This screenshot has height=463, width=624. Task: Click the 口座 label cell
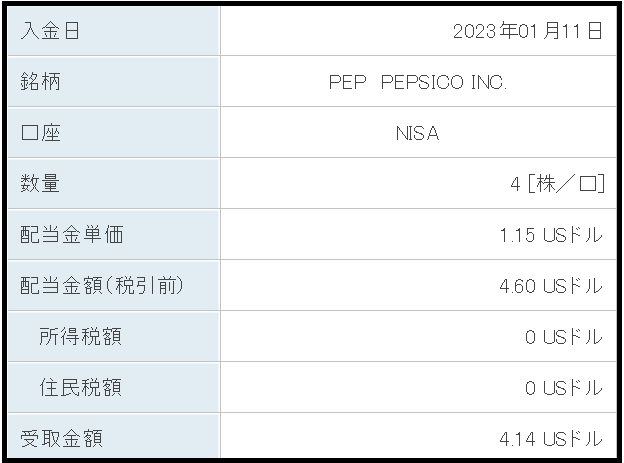click(x=114, y=133)
